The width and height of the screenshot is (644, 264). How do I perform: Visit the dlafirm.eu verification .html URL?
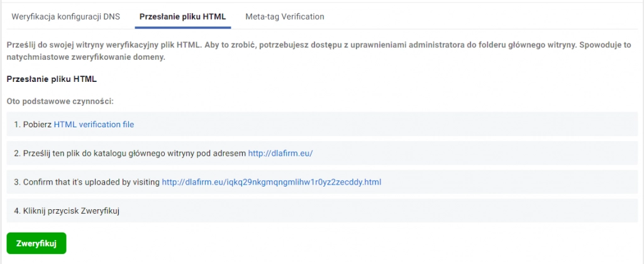pyautogui.click(x=272, y=181)
